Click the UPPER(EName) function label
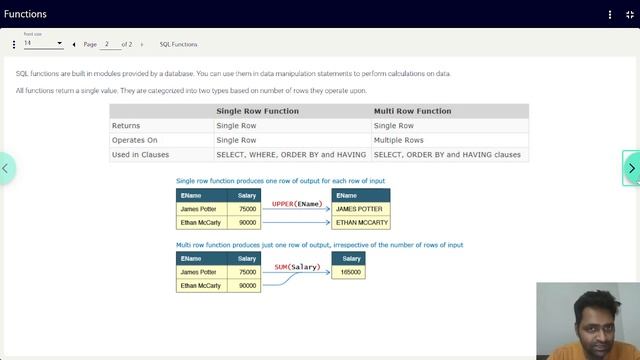640x360 pixels. [297, 204]
